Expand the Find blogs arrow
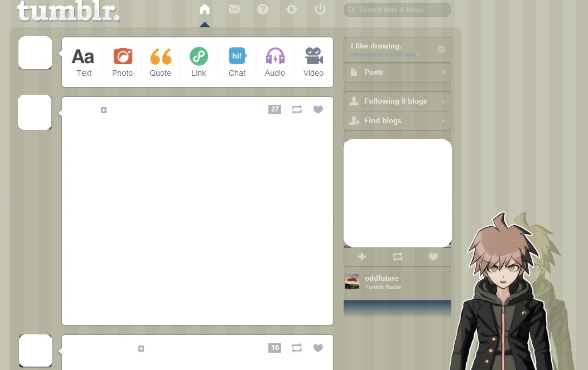 [x=443, y=120]
